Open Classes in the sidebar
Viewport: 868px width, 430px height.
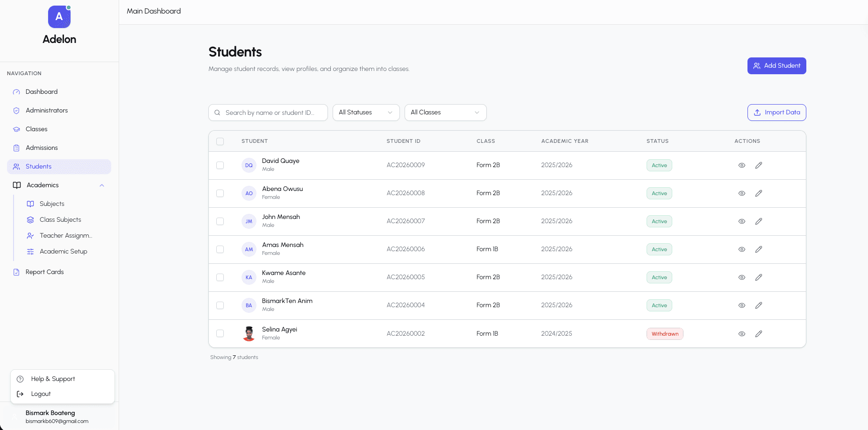[59, 129]
